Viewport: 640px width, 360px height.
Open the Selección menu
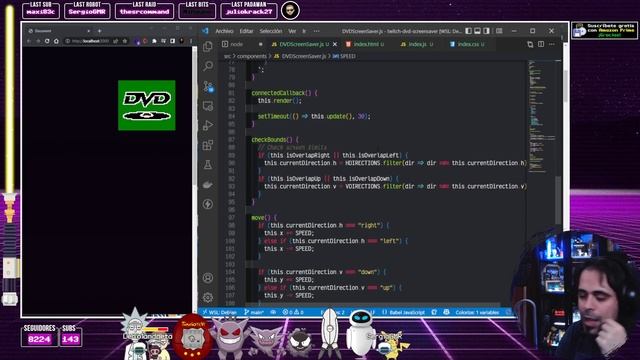[x=271, y=31]
